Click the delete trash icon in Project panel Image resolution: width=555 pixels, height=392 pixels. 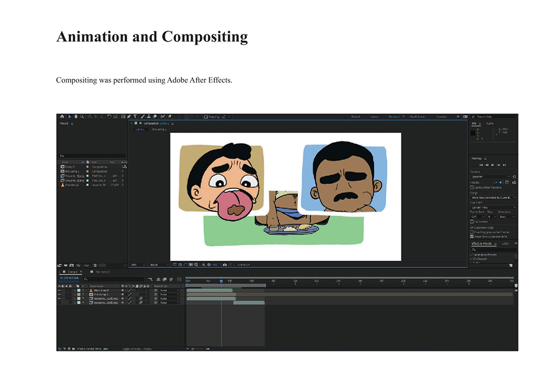click(x=95, y=265)
